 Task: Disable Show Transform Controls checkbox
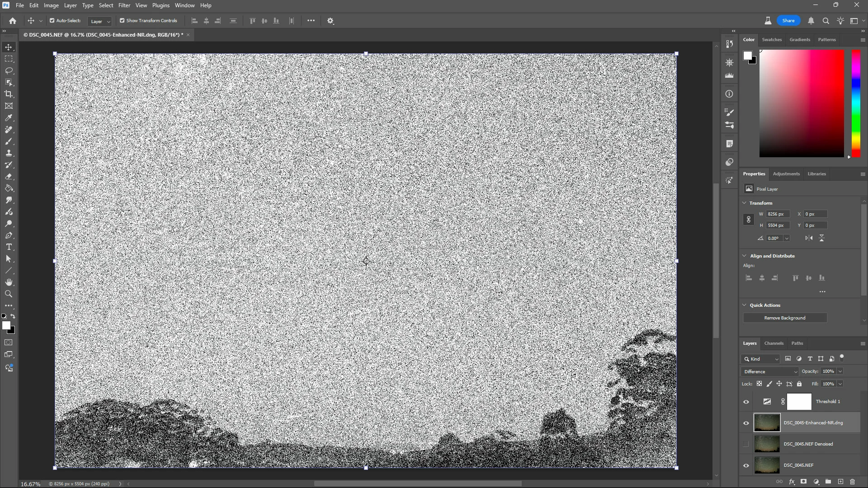[122, 21]
